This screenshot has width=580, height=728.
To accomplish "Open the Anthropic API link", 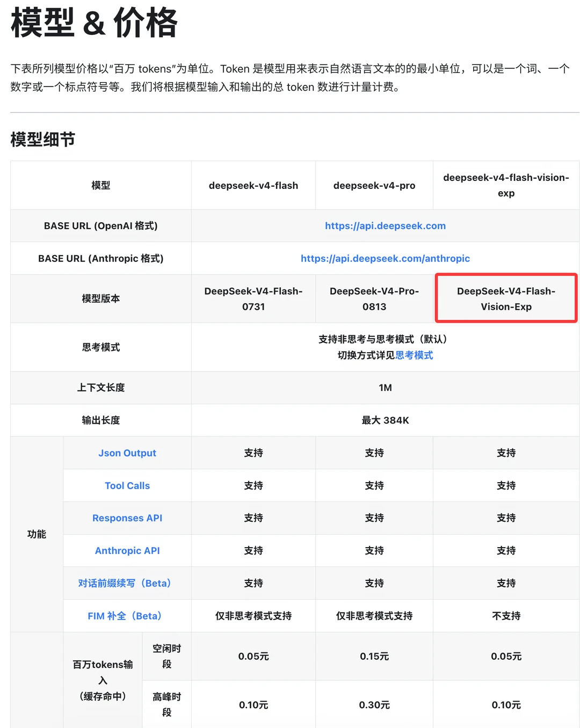I will [127, 551].
